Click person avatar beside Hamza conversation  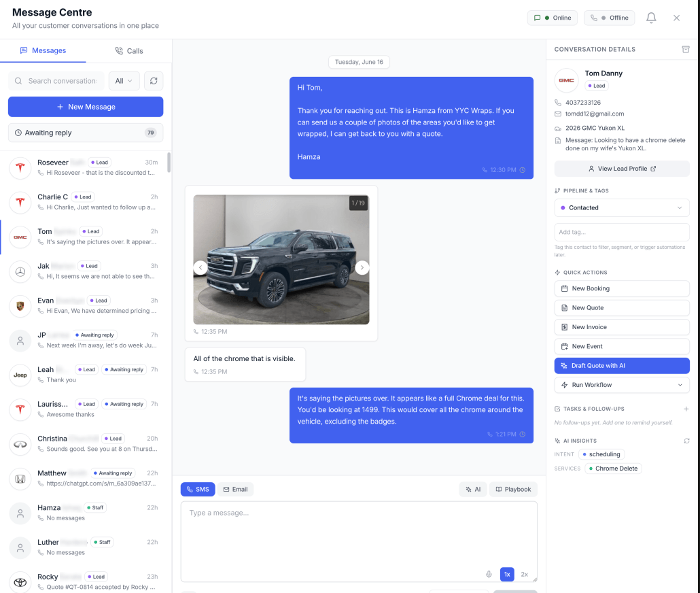20,513
